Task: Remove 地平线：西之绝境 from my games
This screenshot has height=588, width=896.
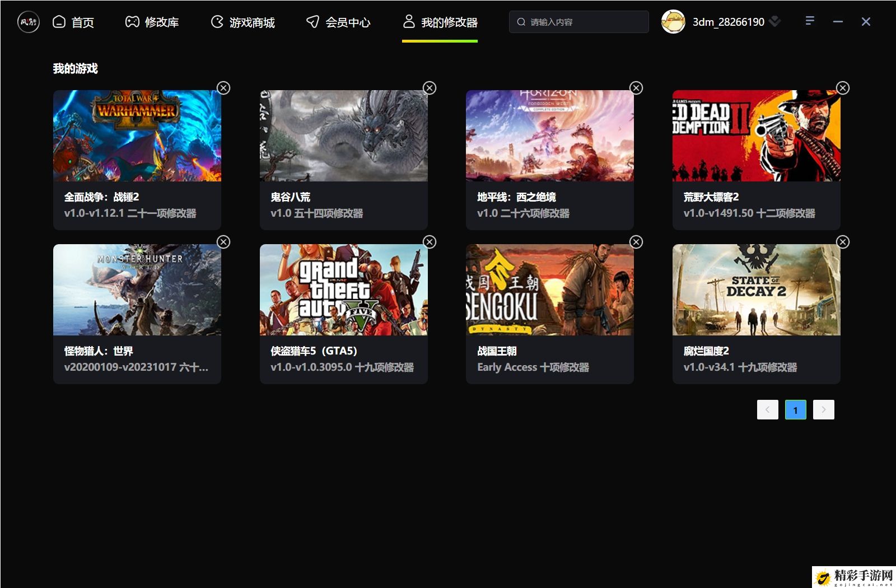Action: tap(636, 88)
